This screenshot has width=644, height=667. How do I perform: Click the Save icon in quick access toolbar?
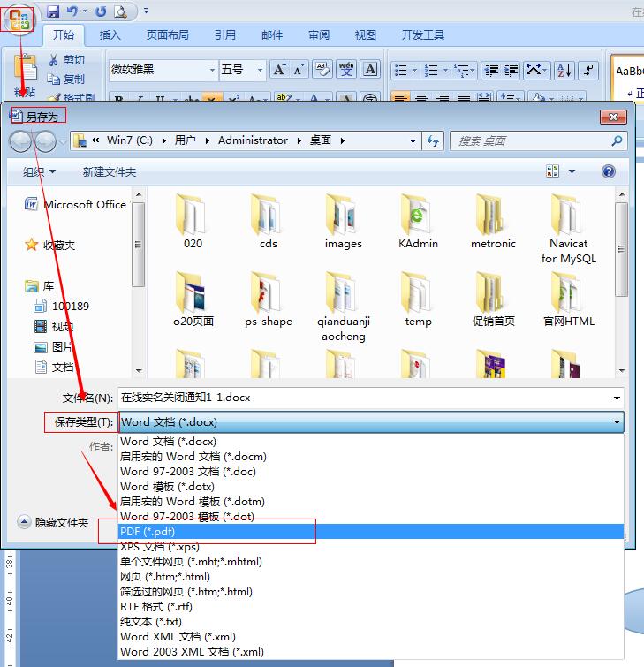tap(52, 11)
